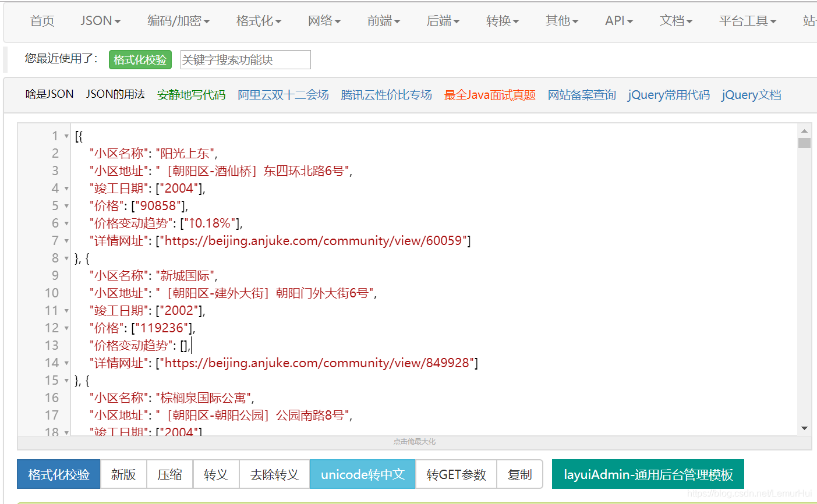Open the 格式化 dropdown menu
Image resolution: width=817 pixels, height=504 pixels.
259,21
